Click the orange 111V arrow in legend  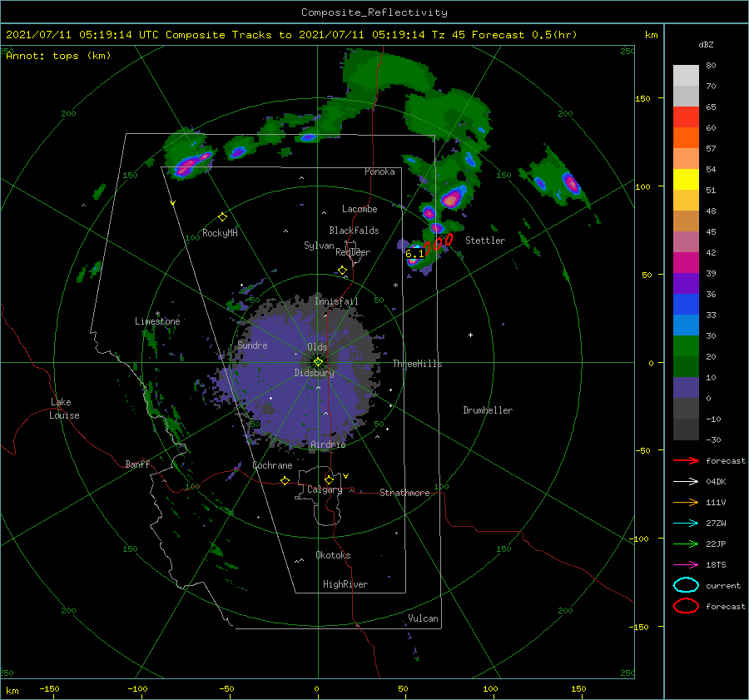click(x=686, y=502)
